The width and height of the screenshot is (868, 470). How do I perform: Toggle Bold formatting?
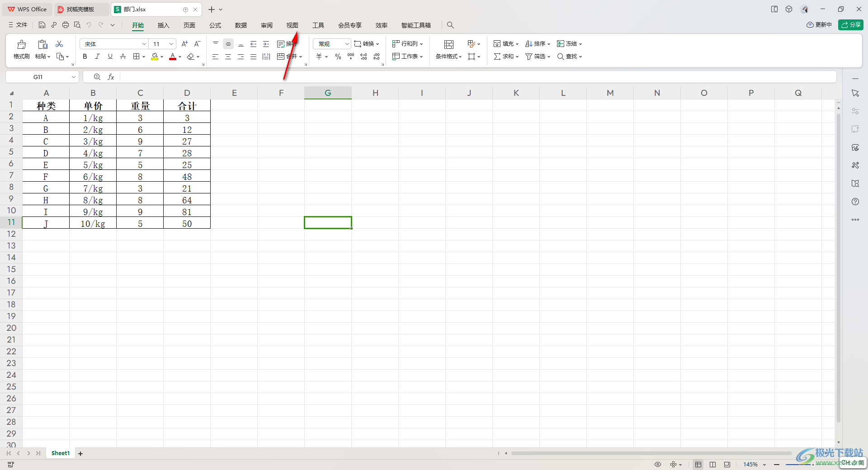pyautogui.click(x=85, y=56)
